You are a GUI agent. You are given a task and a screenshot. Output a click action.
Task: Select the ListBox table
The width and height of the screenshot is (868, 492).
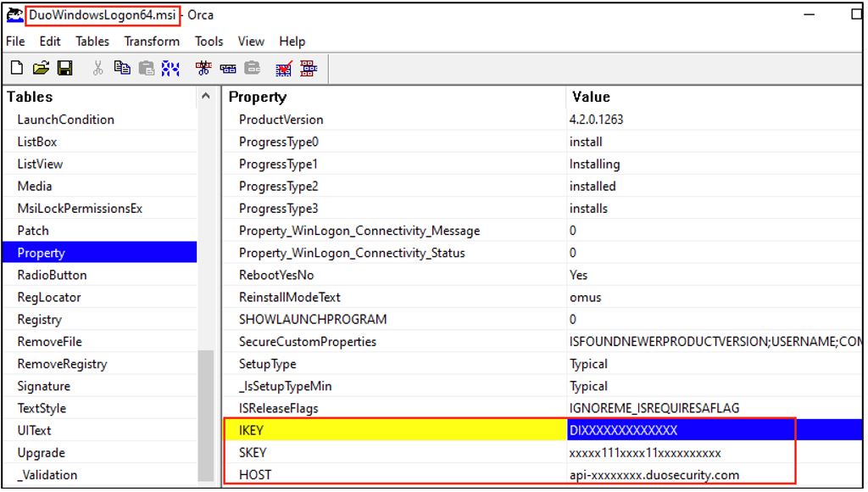click(100, 142)
